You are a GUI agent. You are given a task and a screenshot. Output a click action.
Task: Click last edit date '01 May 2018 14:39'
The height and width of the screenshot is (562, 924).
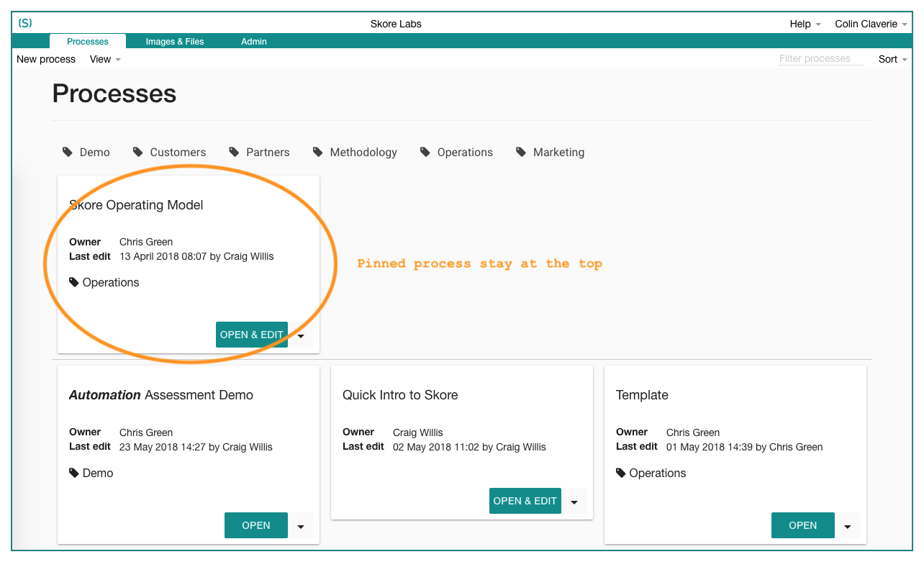coord(710,447)
